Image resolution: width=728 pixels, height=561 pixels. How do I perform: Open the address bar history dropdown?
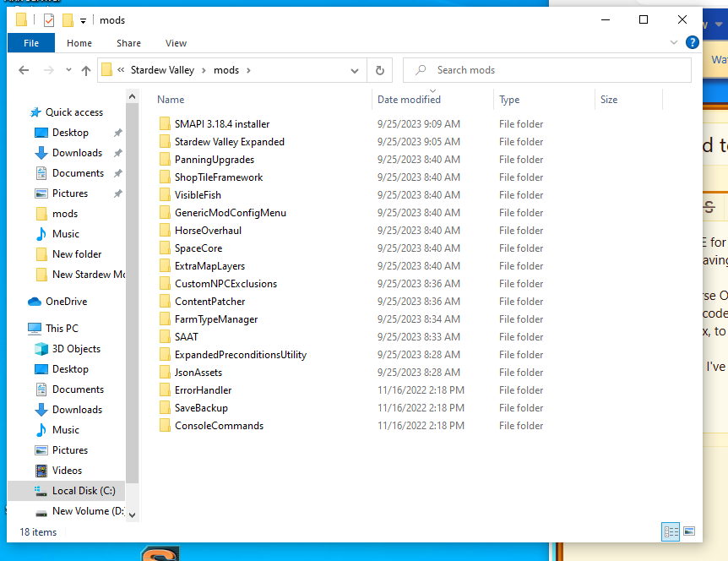pos(355,71)
